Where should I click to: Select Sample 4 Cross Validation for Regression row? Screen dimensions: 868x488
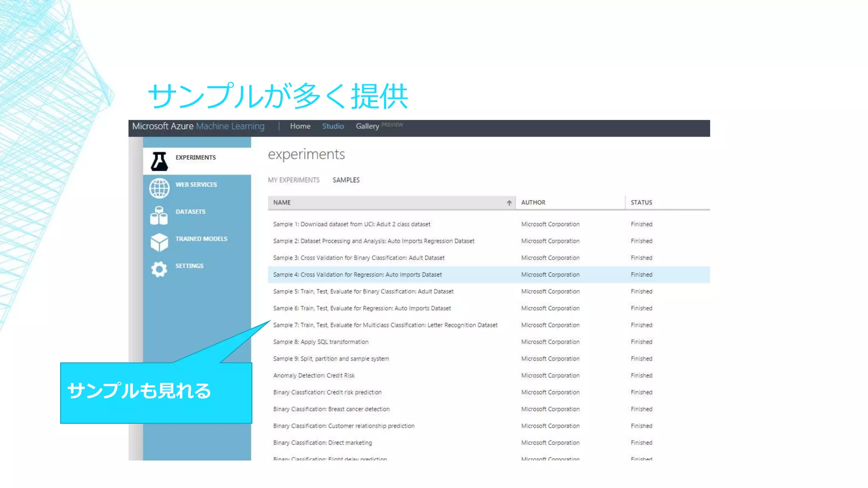(357, 274)
